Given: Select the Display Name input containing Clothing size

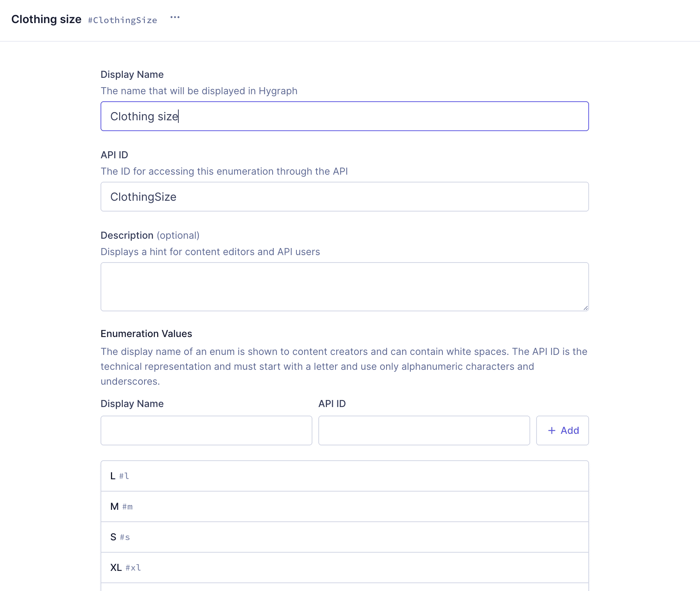Looking at the screenshot, I should pyautogui.click(x=344, y=116).
